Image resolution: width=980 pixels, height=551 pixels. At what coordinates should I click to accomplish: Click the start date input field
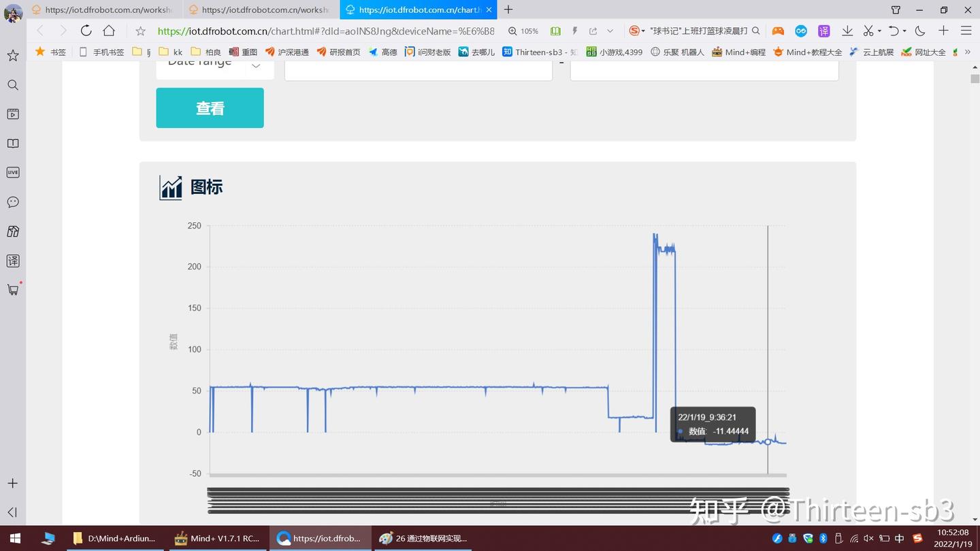(x=418, y=71)
